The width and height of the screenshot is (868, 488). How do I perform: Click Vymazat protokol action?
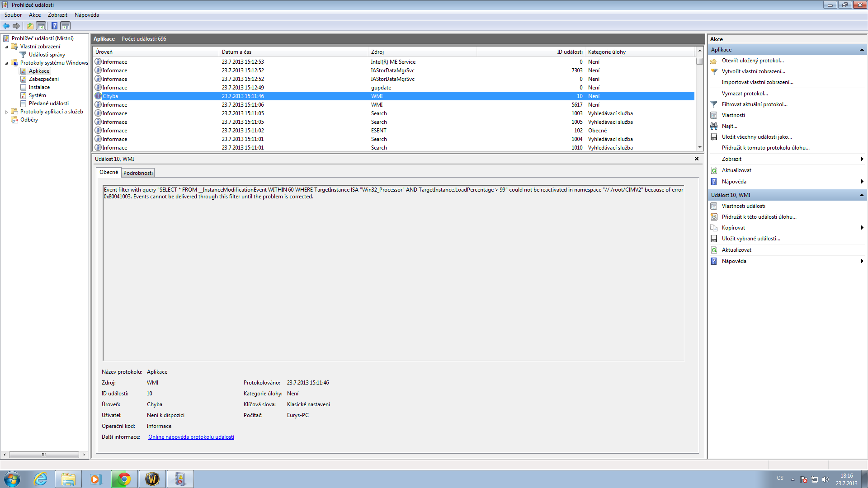point(745,94)
